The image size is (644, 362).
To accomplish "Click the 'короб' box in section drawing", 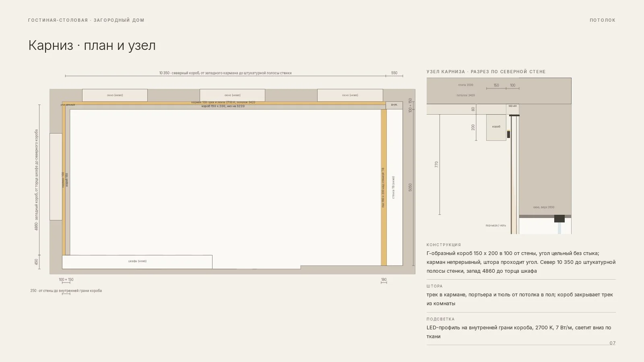I will 496,127.
